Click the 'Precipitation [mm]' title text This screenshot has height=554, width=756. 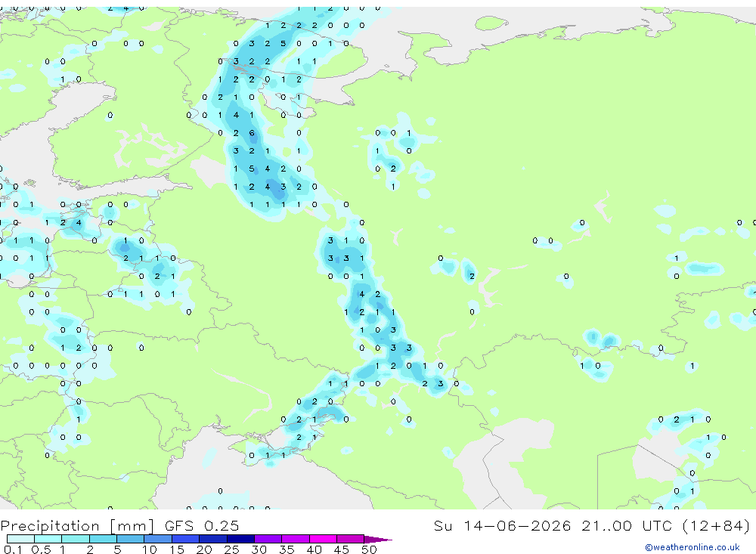pos(77,526)
